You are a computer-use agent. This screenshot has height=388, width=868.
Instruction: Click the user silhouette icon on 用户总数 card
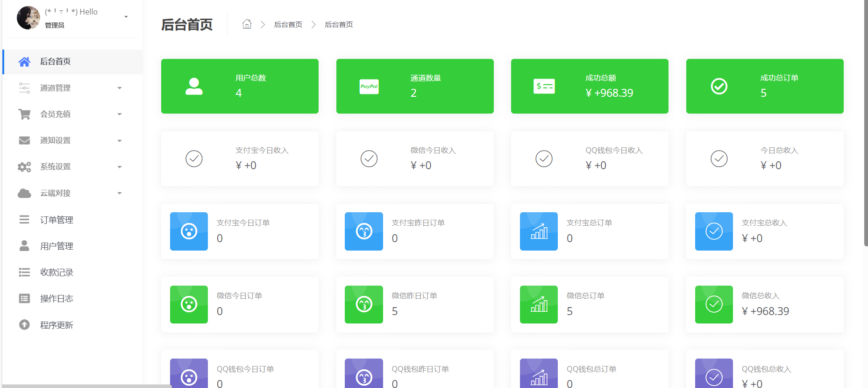[x=194, y=86]
